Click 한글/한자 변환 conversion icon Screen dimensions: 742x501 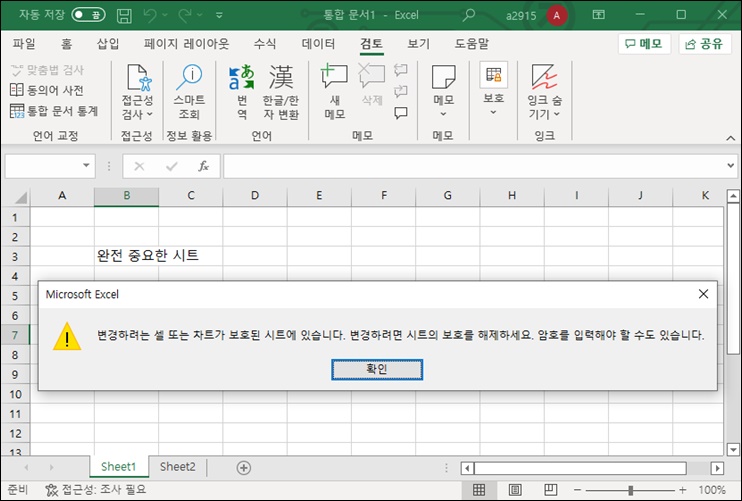(x=281, y=77)
